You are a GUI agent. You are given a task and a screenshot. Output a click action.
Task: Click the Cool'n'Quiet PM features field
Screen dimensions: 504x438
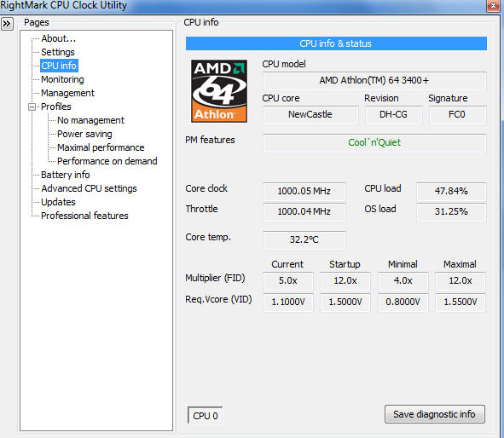(x=374, y=142)
